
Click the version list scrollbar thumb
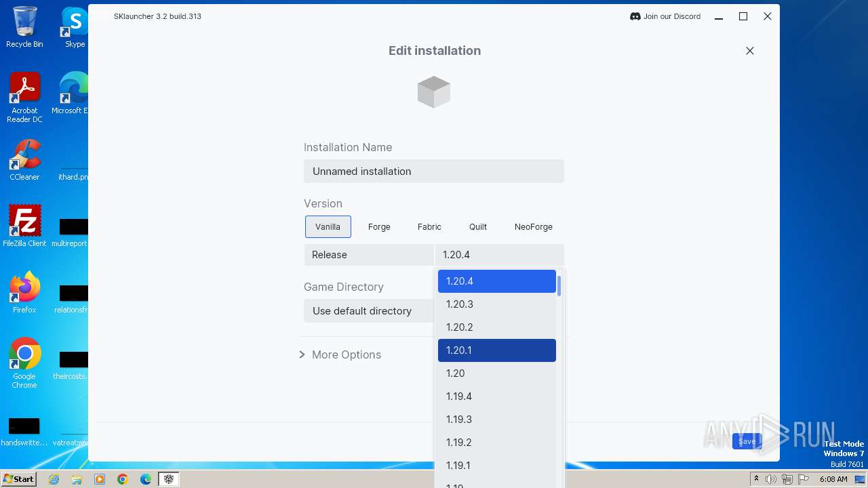tap(559, 286)
